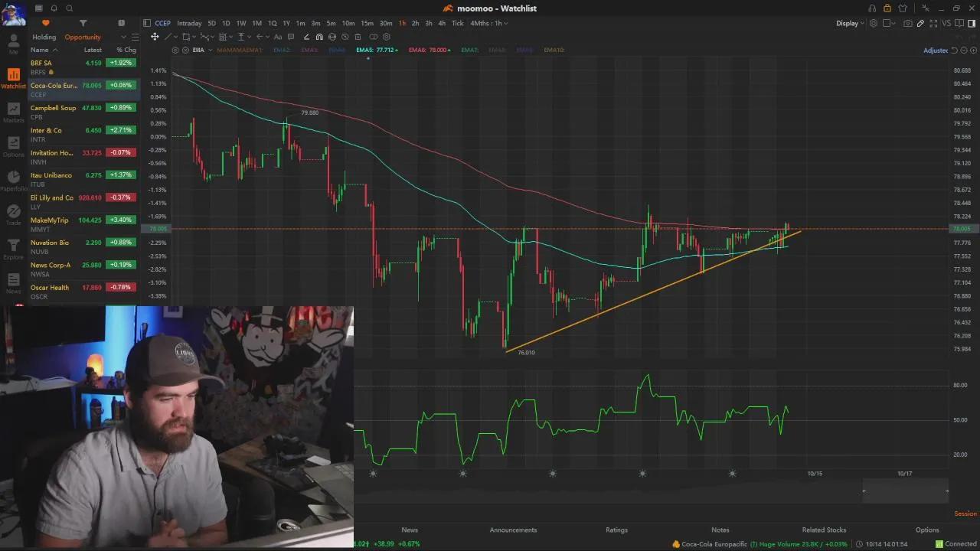Toggle hide drawings icon
This screenshot has height=551, width=980.
[x=345, y=37]
